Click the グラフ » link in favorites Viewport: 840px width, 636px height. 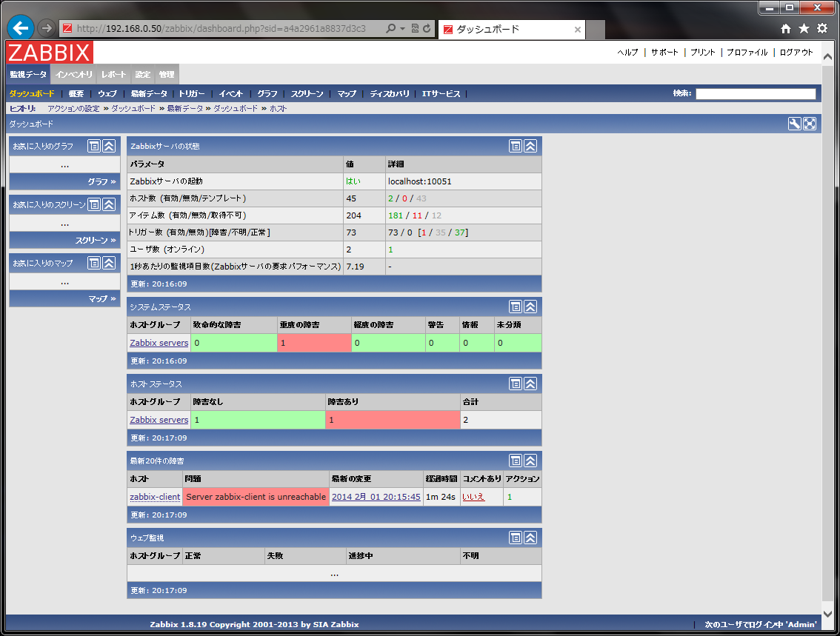point(101,181)
